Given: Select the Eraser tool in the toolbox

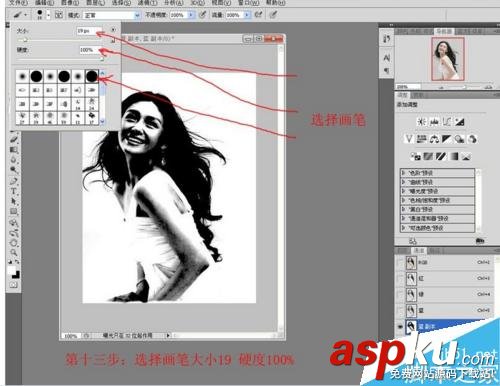Looking at the screenshot, I should point(14,139).
